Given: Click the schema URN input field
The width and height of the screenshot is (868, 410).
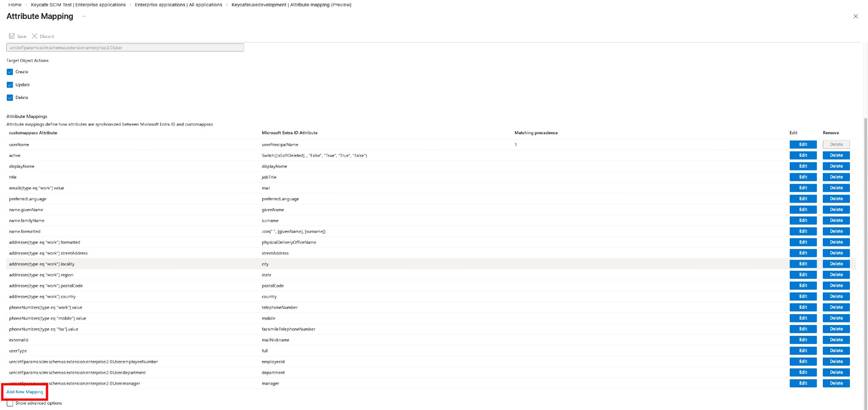Looking at the screenshot, I should [x=125, y=47].
